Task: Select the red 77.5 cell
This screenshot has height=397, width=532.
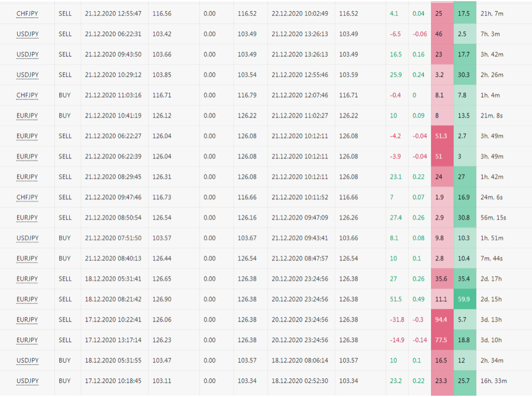Action: pyautogui.click(x=441, y=340)
